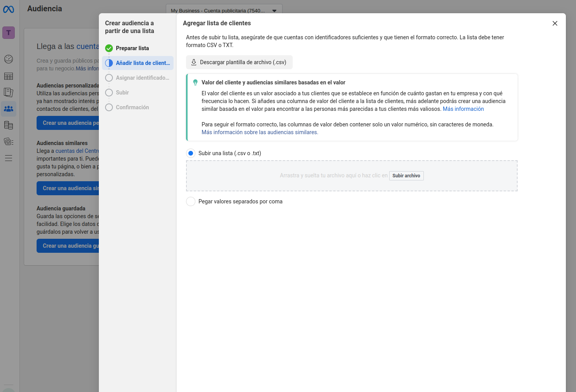Close the customer list dialog
The height and width of the screenshot is (392, 576).
(x=555, y=23)
